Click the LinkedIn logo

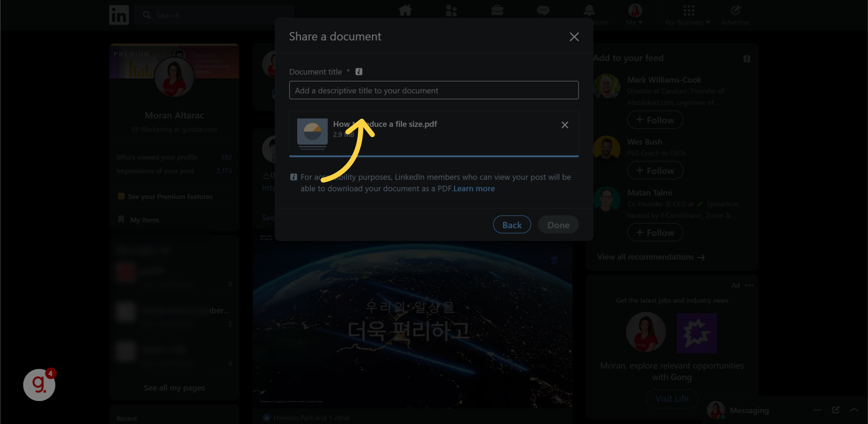pos(119,15)
